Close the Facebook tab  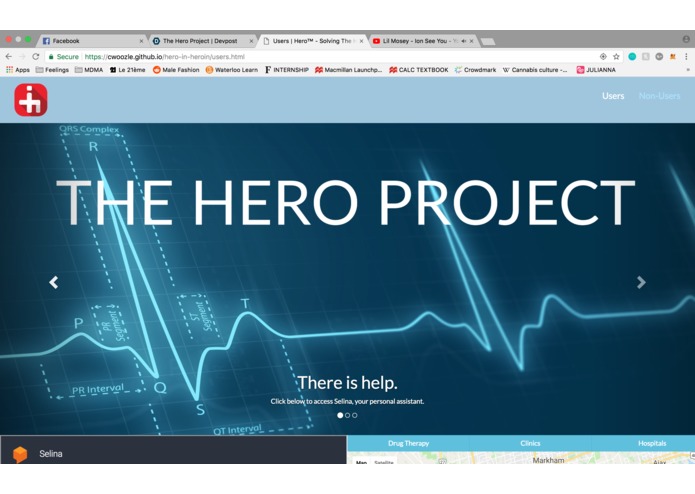pyautogui.click(x=141, y=41)
